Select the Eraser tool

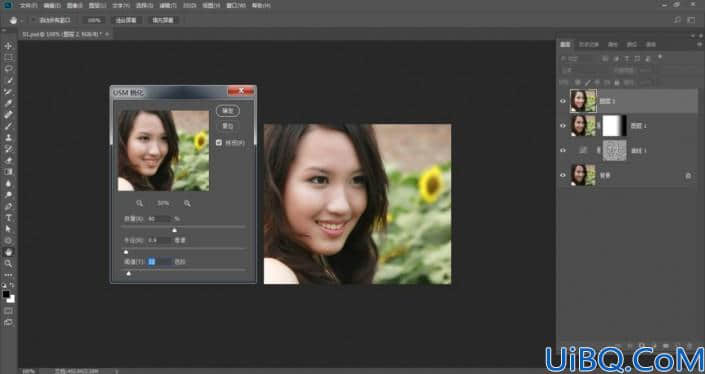(x=8, y=160)
